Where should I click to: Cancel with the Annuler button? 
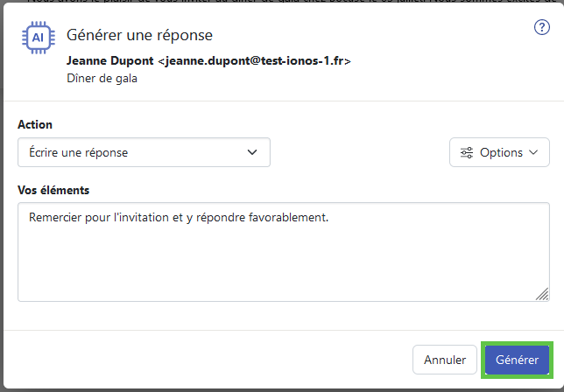[445, 360]
